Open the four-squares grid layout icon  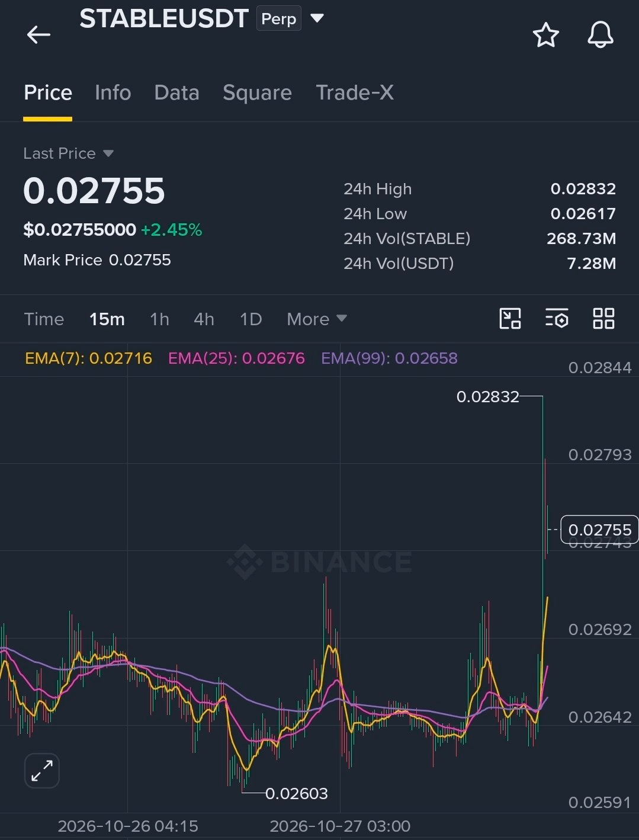(603, 319)
